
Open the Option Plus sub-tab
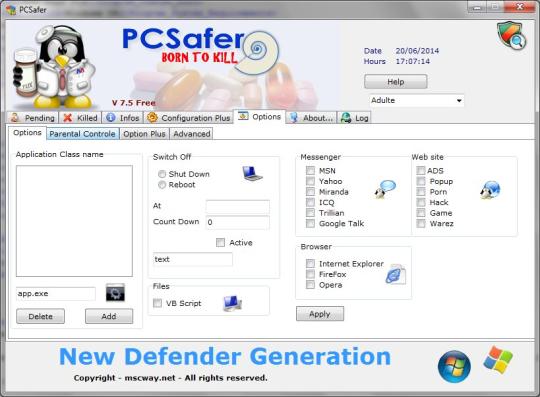click(x=144, y=134)
